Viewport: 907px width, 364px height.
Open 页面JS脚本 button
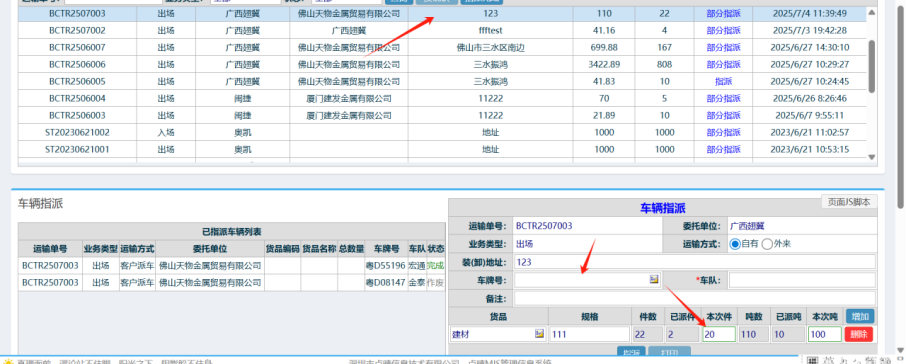(849, 202)
